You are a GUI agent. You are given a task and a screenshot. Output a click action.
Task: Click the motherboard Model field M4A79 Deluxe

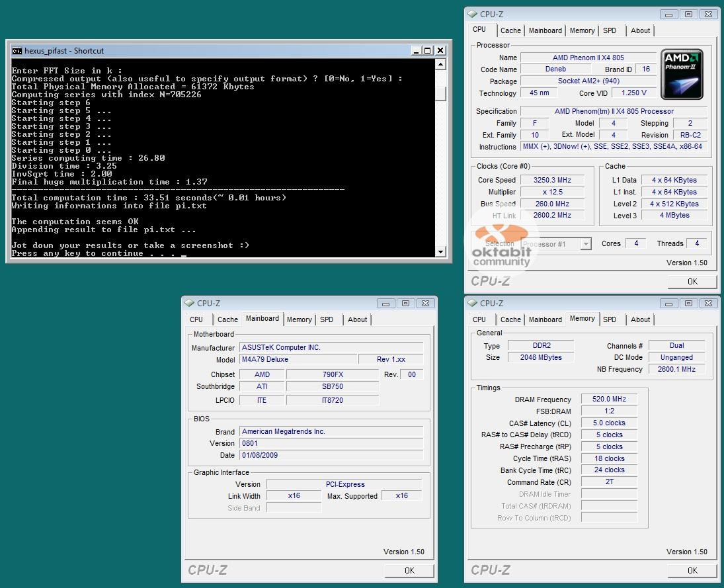pos(298,359)
